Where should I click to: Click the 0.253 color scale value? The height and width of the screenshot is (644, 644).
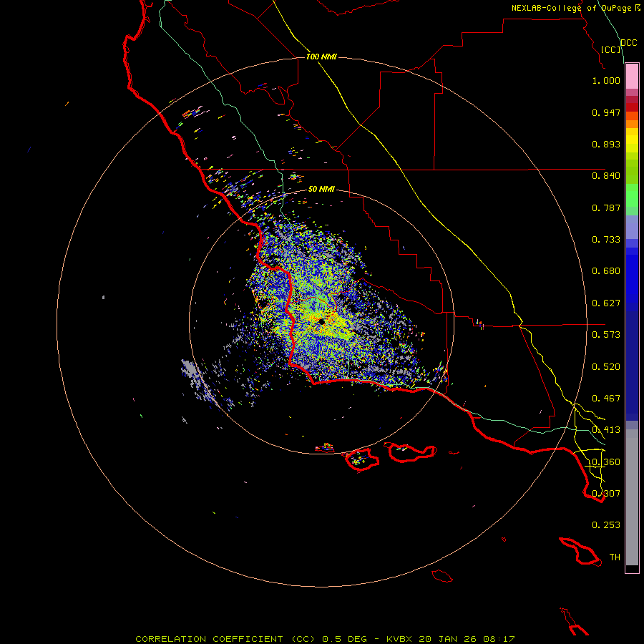pyautogui.click(x=606, y=525)
